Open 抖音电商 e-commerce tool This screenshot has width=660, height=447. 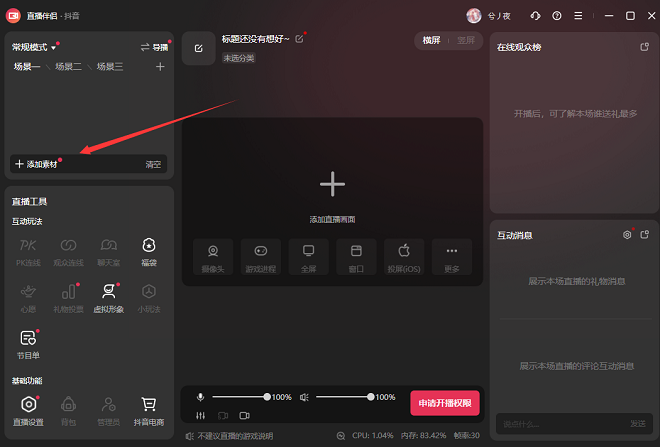[x=149, y=411]
